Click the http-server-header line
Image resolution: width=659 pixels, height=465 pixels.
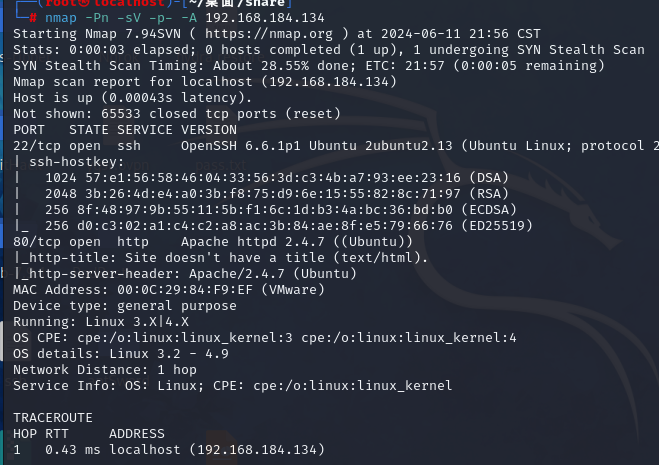point(185,274)
